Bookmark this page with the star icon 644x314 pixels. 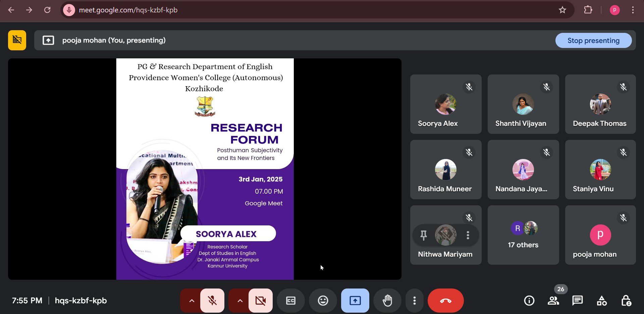click(x=562, y=10)
